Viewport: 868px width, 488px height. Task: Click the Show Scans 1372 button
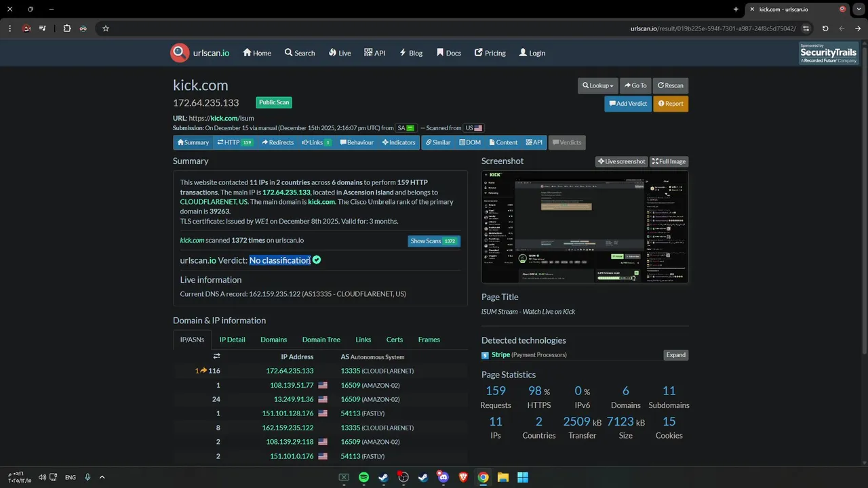click(x=434, y=241)
